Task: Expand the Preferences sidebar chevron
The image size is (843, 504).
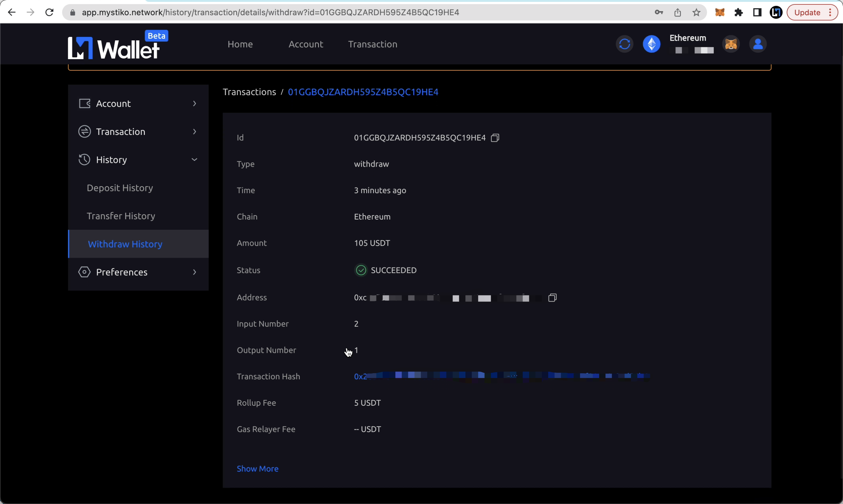Action: 195,272
